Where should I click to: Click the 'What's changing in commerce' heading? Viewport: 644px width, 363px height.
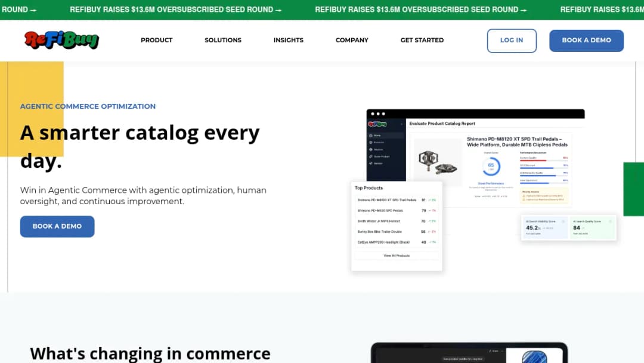[150, 353]
